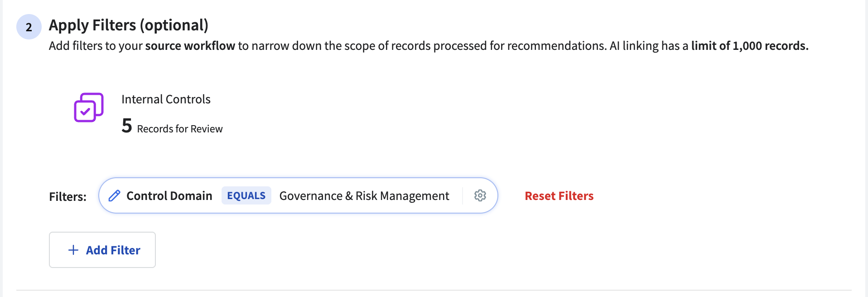The height and width of the screenshot is (297, 868).
Task: Click the number 5 record count
Action: (x=127, y=126)
